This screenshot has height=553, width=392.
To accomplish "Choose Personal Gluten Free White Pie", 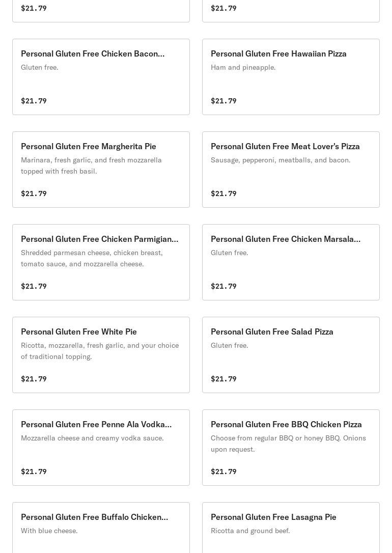I will click(x=101, y=355).
